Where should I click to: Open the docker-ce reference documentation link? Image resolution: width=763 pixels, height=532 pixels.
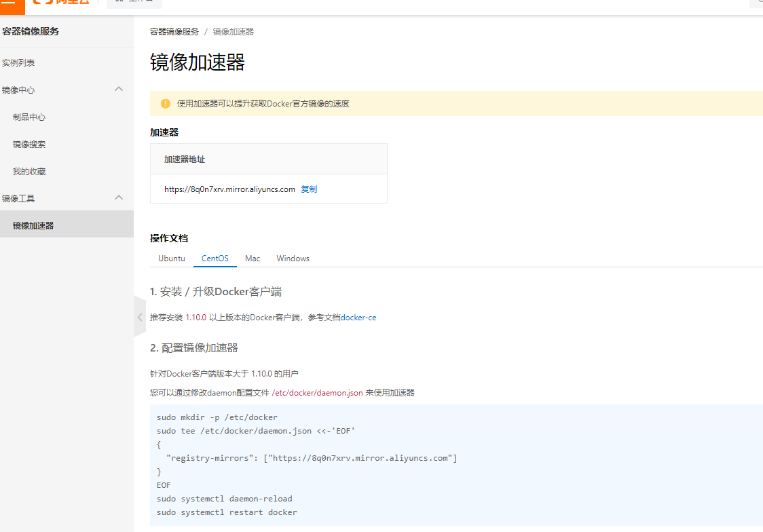359,317
